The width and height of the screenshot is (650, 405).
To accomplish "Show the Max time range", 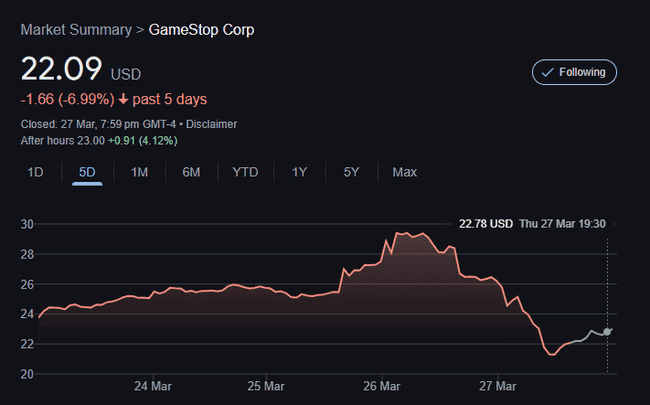I will click(404, 172).
